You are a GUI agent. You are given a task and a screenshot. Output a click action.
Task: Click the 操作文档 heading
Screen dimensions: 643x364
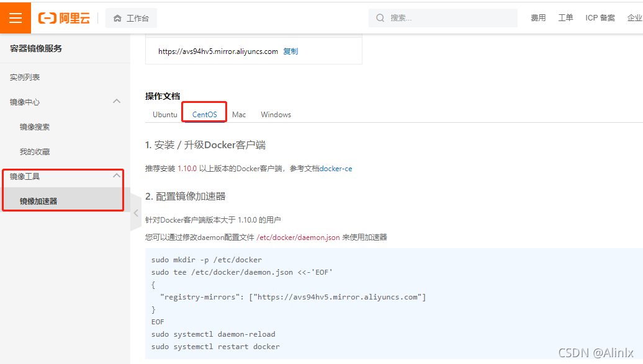163,96
